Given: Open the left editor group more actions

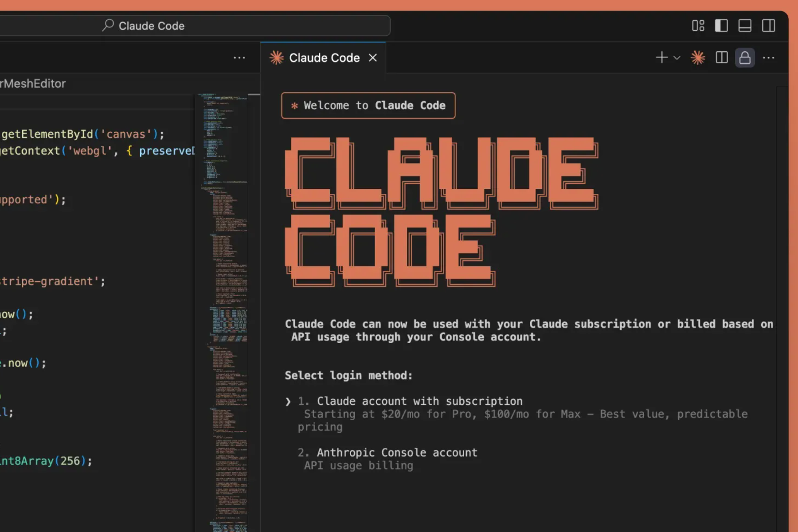Looking at the screenshot, I should click(x=239, y=58).
